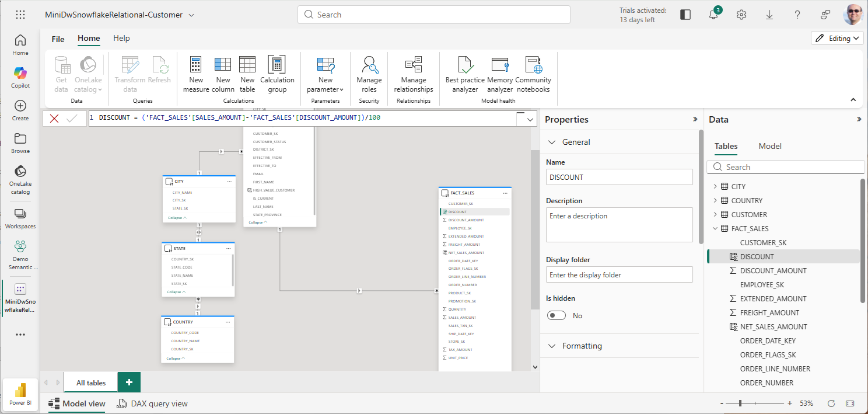
Task: Open the Memory analyzer
Action: pyautogui.click(x=500, y=74)
